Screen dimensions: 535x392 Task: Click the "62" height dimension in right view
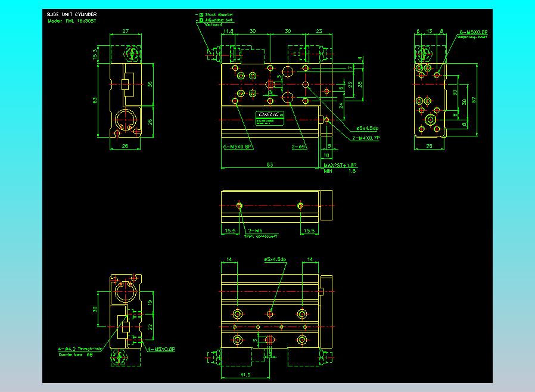(474, 99)
